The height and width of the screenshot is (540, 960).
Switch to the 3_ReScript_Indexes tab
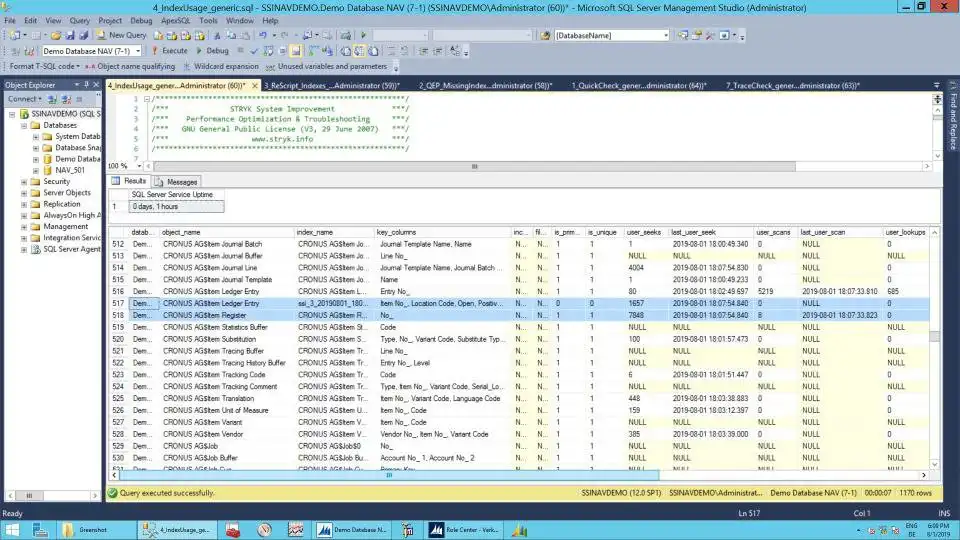[331, 86]
